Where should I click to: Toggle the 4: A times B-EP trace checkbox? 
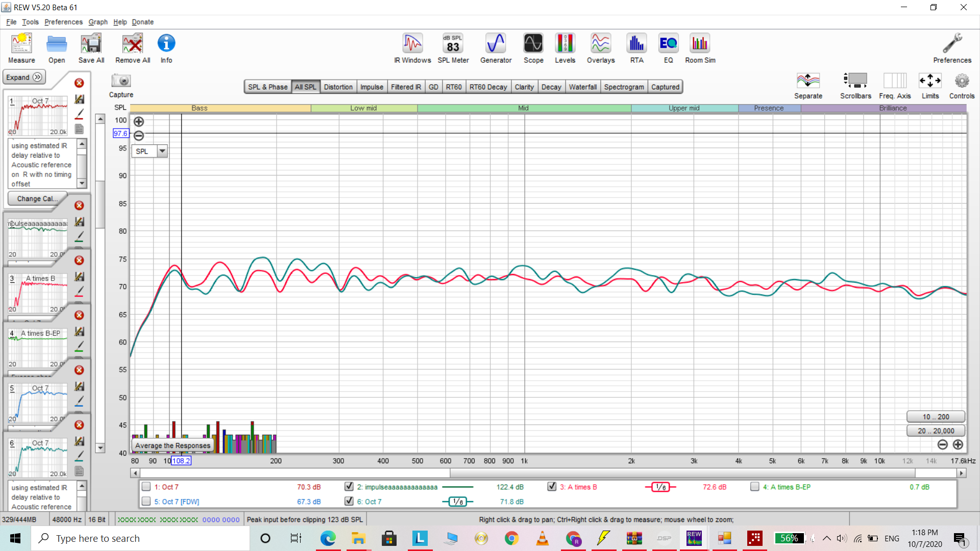pyautogui.click(x=755, y=487)
